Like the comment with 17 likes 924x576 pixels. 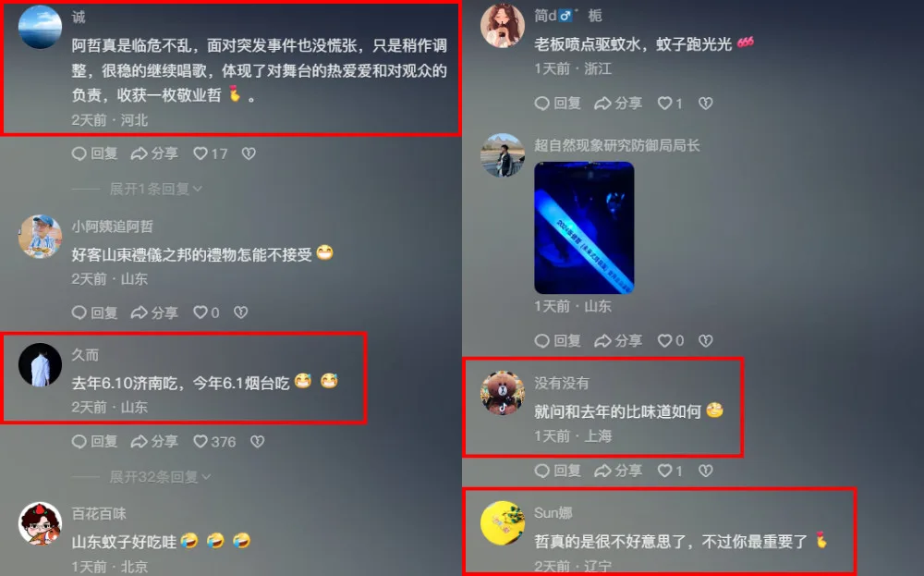(210, 153)
